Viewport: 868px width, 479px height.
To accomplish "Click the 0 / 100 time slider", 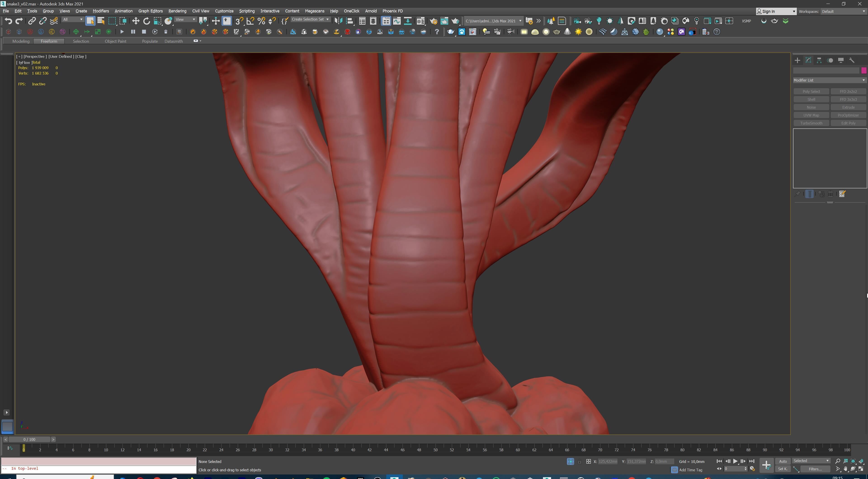I will click(30, 440).
